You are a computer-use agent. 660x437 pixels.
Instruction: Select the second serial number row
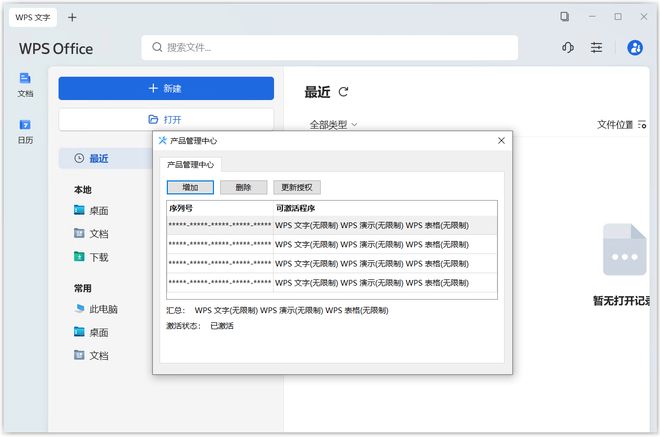pos(332,244)
